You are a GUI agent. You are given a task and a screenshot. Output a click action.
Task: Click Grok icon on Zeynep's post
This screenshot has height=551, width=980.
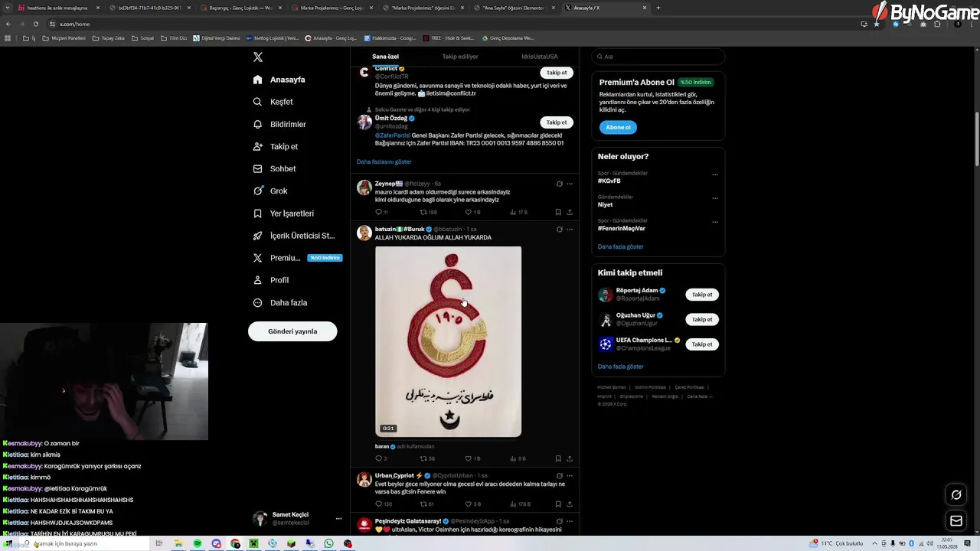point(560,184)
